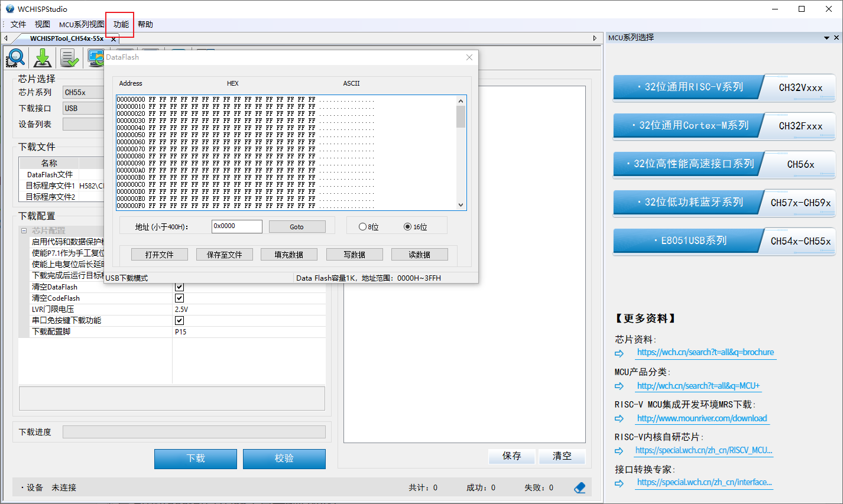843x504 pixels.
Task: Open the 芯片系列 CH55x dropdown
Action: [83, 92]
